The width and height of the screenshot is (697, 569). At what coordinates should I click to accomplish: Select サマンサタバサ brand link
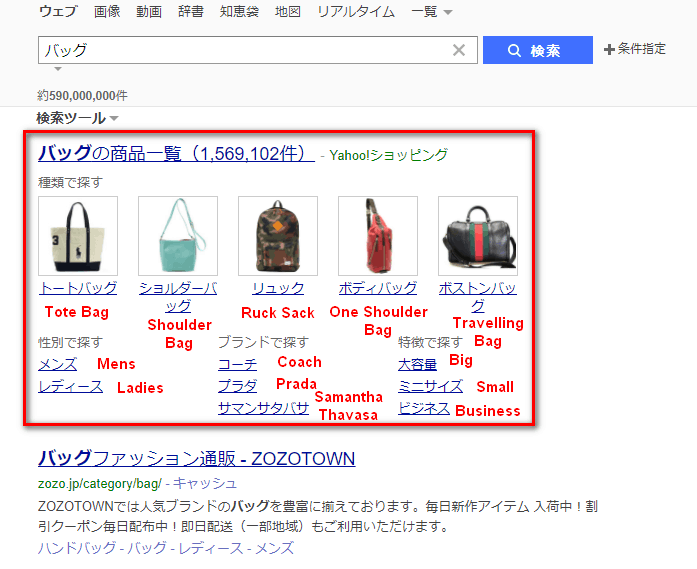263,408
